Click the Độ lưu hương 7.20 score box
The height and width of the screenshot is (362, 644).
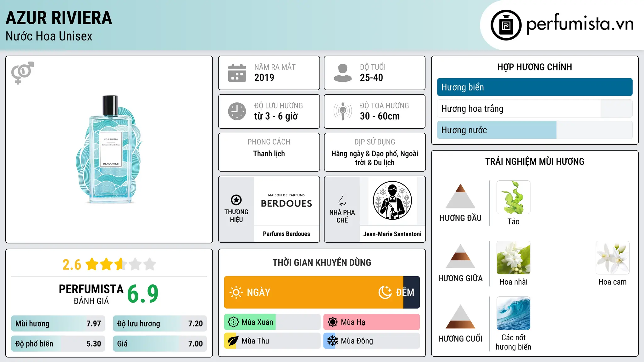[160, 323]
